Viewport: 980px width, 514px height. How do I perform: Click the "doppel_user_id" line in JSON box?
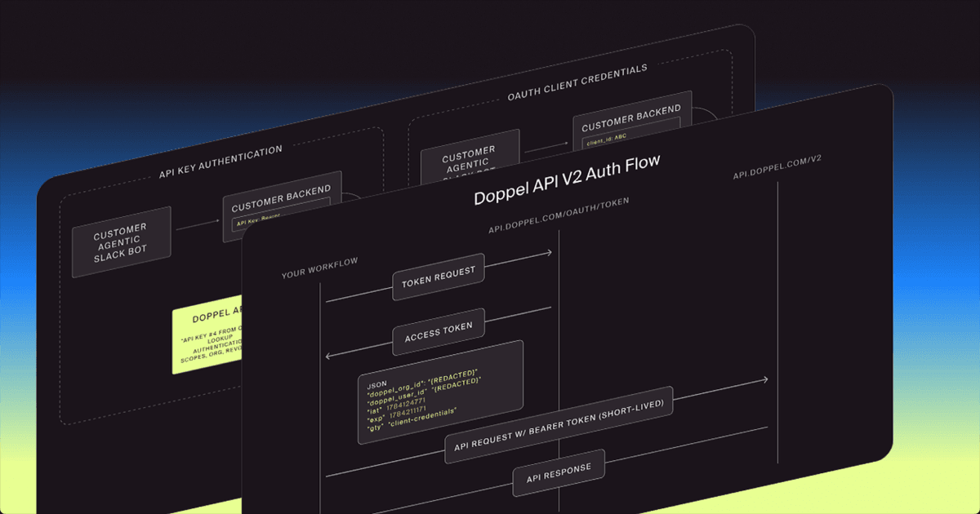(424, 392)
